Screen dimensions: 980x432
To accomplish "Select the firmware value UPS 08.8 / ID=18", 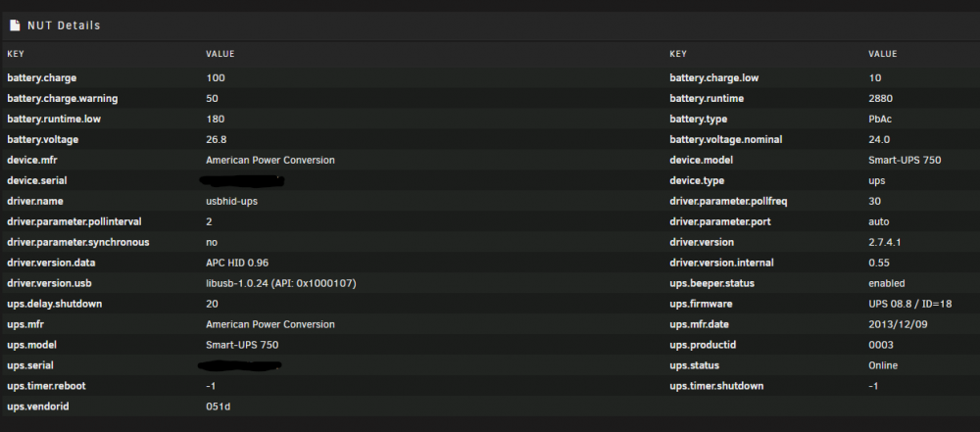I will click(910, 304).
